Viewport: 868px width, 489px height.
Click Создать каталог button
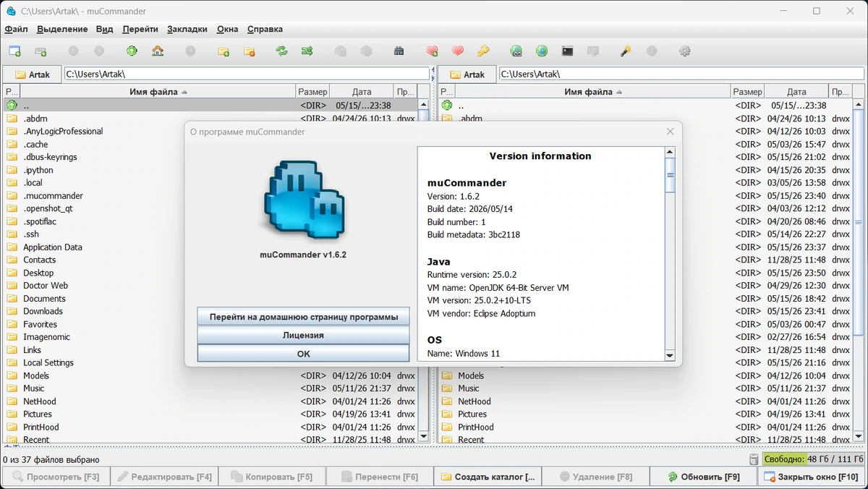(x=488, y=477)
